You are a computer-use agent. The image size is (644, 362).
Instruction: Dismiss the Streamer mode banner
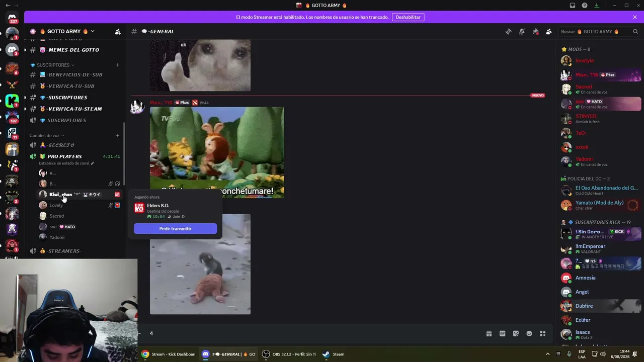(x=635, y=17)
